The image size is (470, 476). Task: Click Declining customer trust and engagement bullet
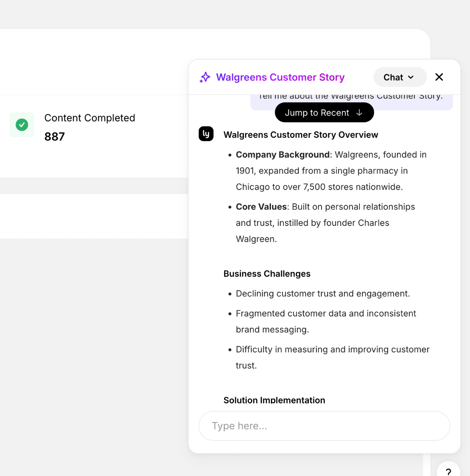(323, 294)
